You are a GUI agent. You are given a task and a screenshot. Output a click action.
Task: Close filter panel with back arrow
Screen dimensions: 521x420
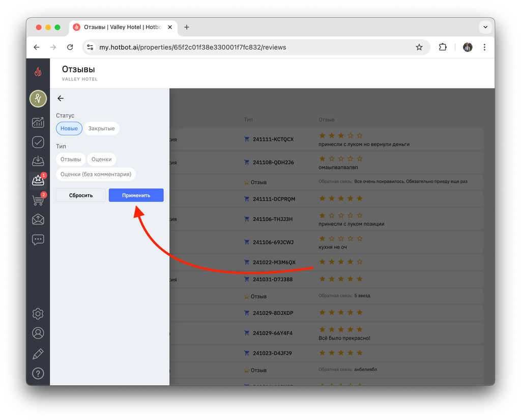(x=61, y=98)
